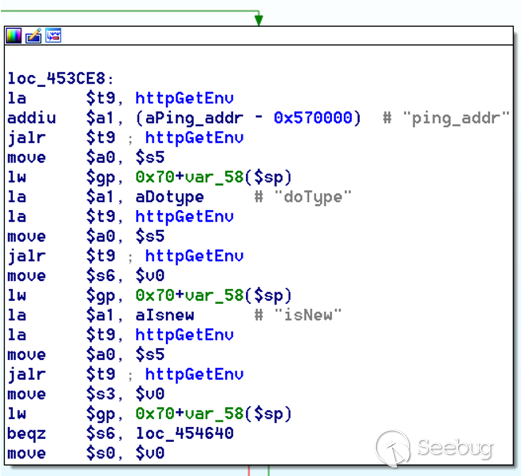The image size is (521, 476).
Task: Select the loc_453CE8 label
Action: point(56,79)
